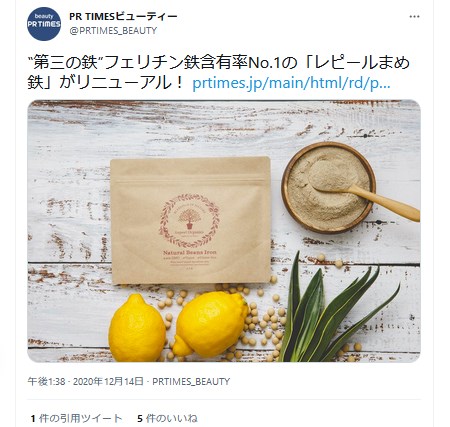Open the prtimes.jp/main/html link
The image size is (450, 427).
click(291, 83)
